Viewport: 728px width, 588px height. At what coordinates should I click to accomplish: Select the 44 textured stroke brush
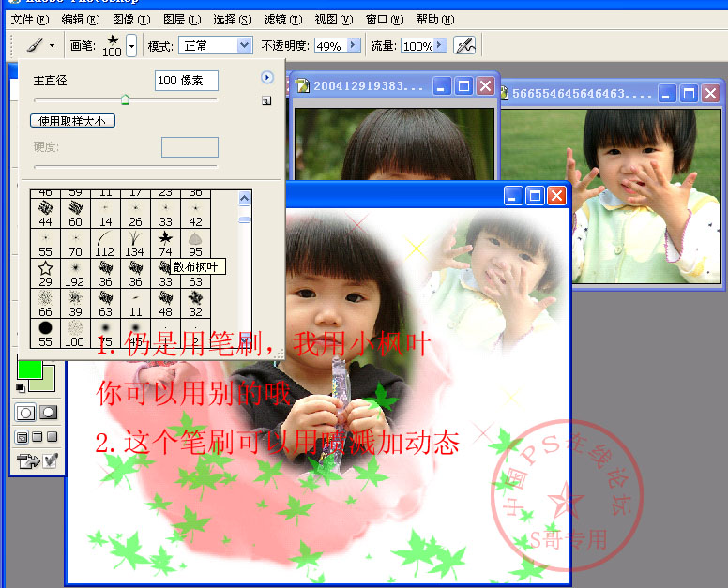[x=45, y=214]
